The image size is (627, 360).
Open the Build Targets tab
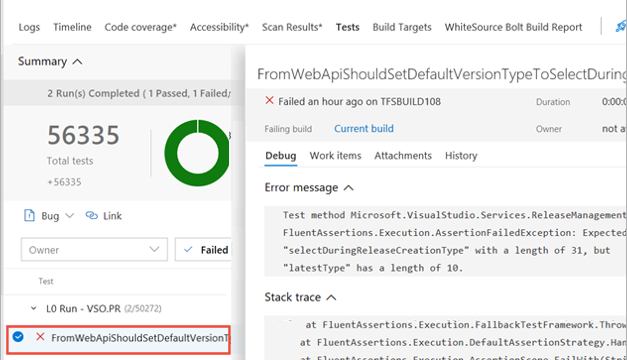pos(402,27)
